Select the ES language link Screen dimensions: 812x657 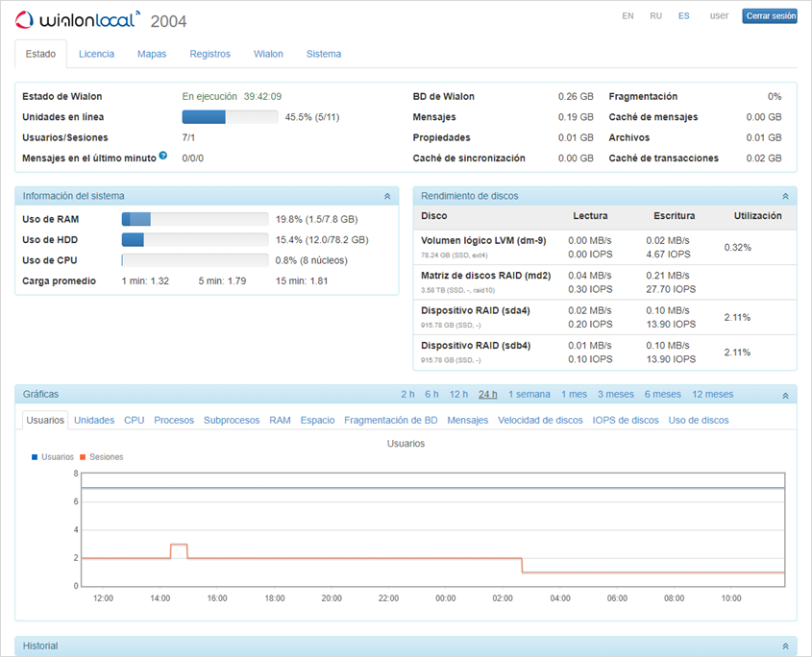683,16
